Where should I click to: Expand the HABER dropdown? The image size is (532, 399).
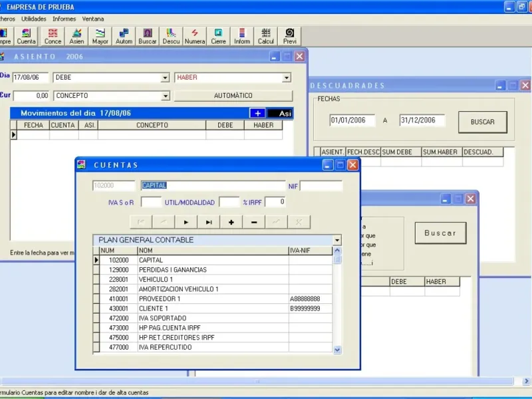click(287, 78)
